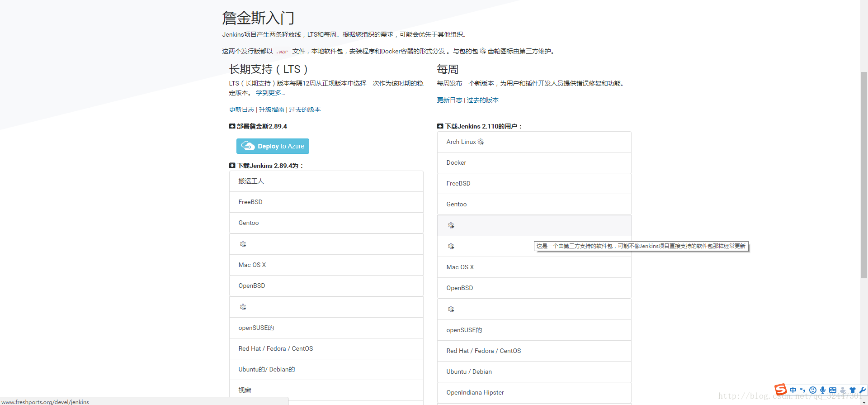Click gear row between LTS Gentoo and Mac OS X
This screenshot has height=405, width=868.
coord(326,244)
